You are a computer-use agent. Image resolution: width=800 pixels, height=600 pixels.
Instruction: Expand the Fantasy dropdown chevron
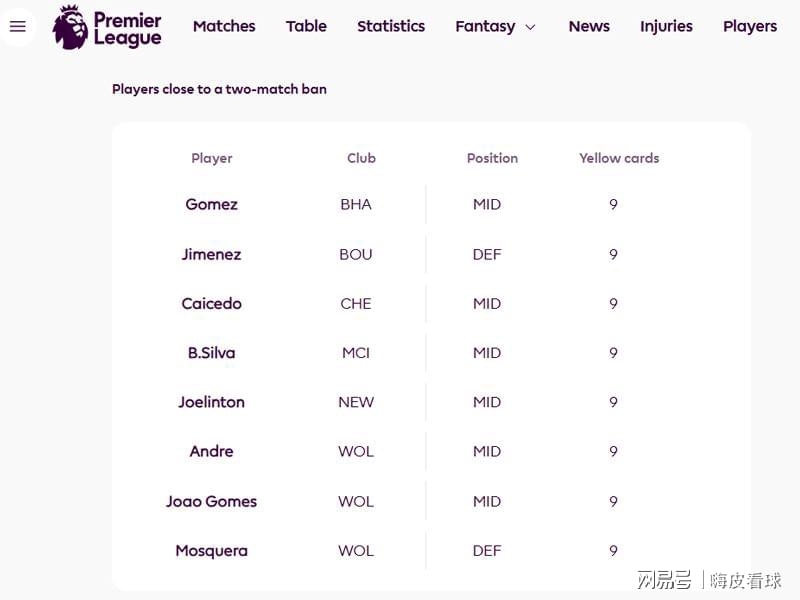click(530, 27)
